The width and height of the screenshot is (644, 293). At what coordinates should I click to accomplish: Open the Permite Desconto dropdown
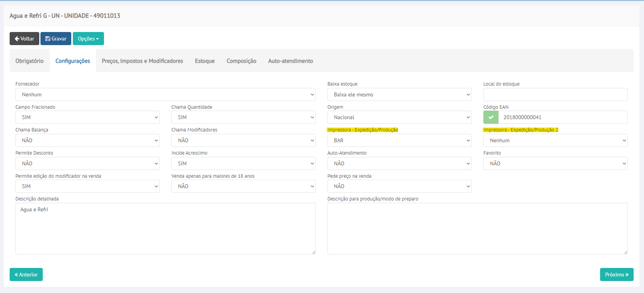[x=87, y=163]
